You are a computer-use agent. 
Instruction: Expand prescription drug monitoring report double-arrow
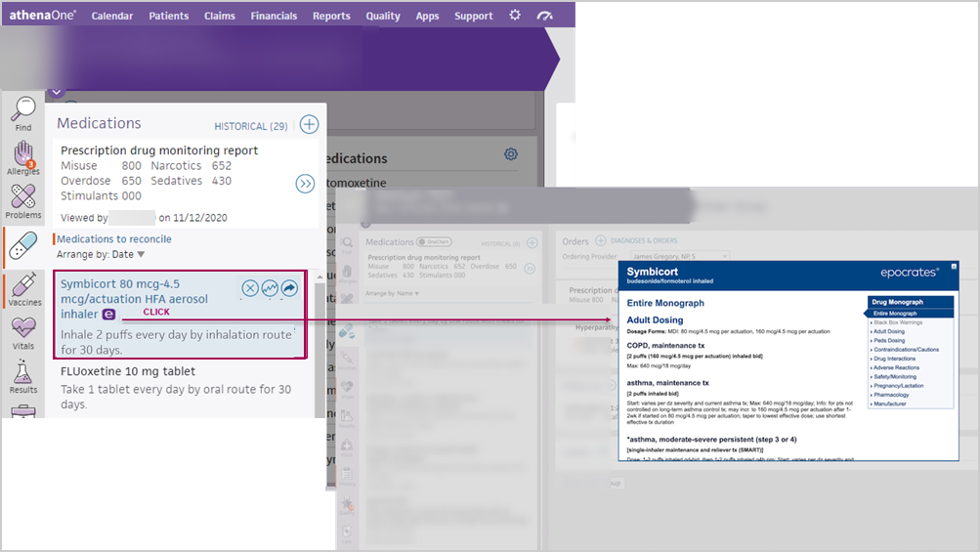(305, 184)
